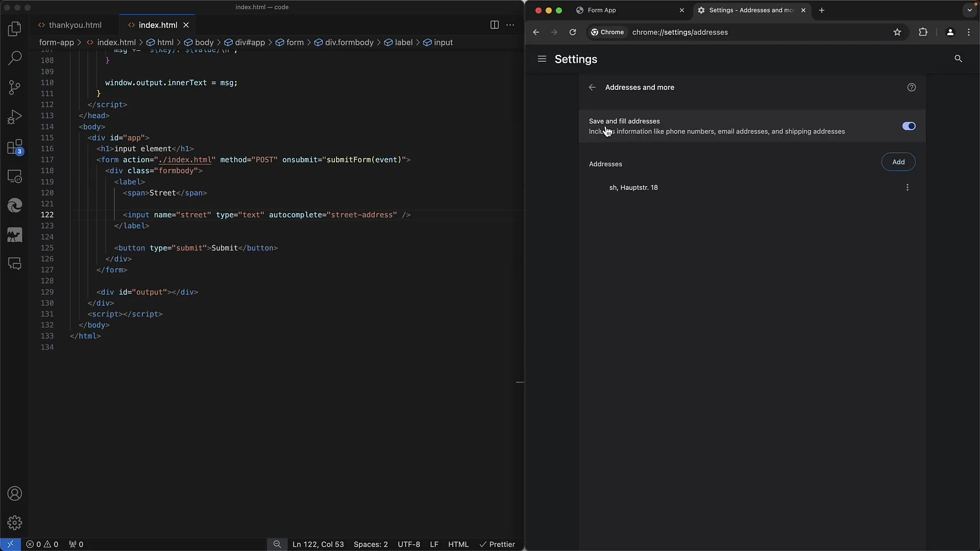Open a new Chrome tab
The width and height of the screenshot is (980, 551).
pos(821,10)
